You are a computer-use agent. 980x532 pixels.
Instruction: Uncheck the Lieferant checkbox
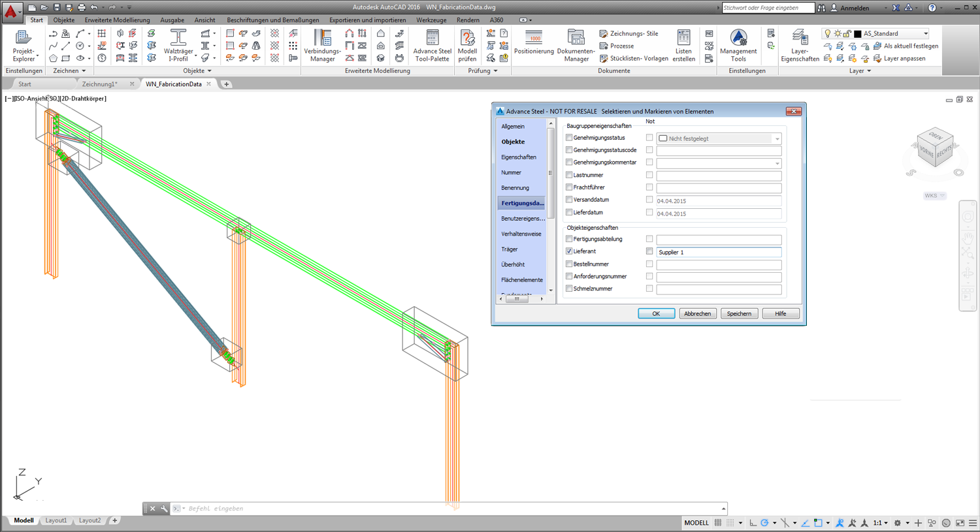click(x=569, y=251)
